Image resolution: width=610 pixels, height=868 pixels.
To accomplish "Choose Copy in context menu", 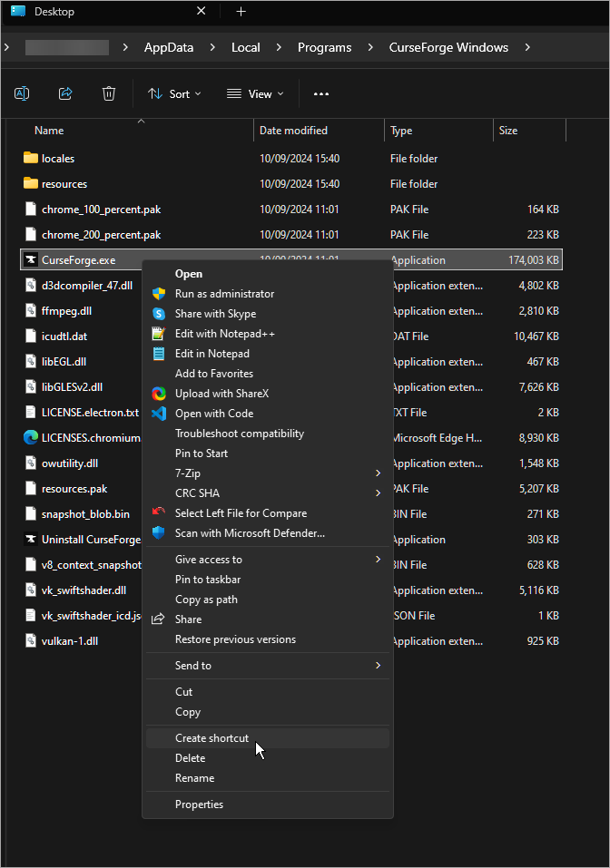I will tap(268, 712).
